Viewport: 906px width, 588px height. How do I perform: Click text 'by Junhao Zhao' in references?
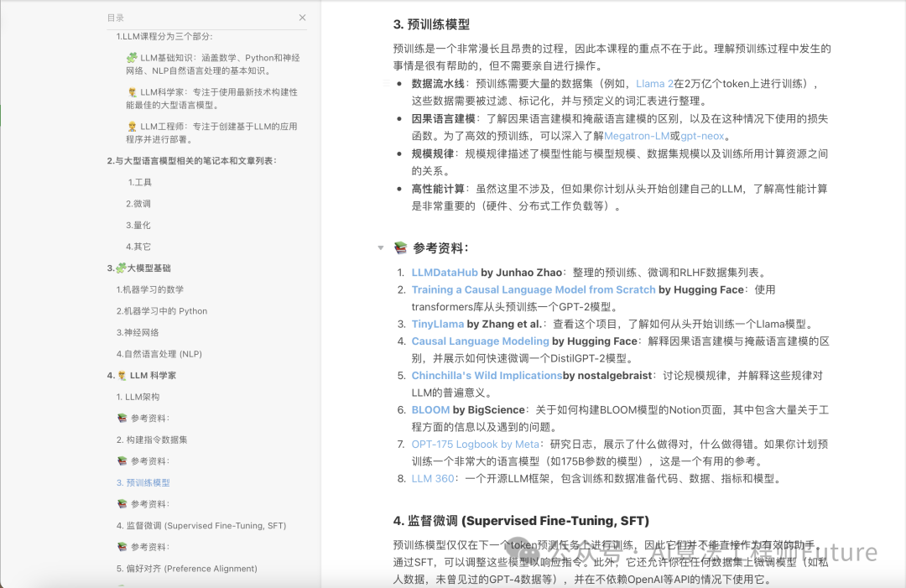point(521,273)
